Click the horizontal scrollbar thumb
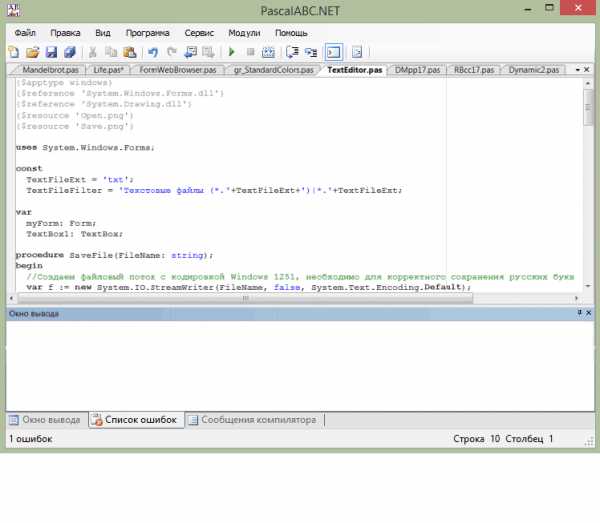The width and height of the screenshot is (600, 523). (246, 298)
